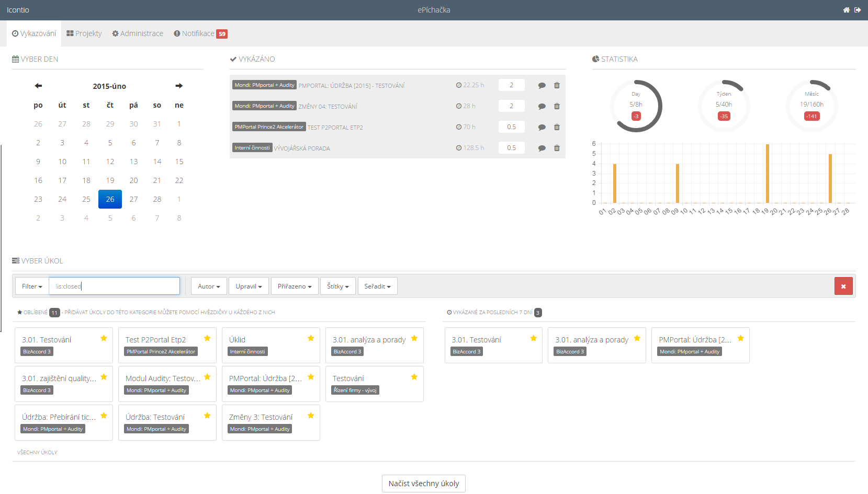Delete the Vývojářská porada entry
This screenshot has width=868, height=494.
tap(557, 148)
